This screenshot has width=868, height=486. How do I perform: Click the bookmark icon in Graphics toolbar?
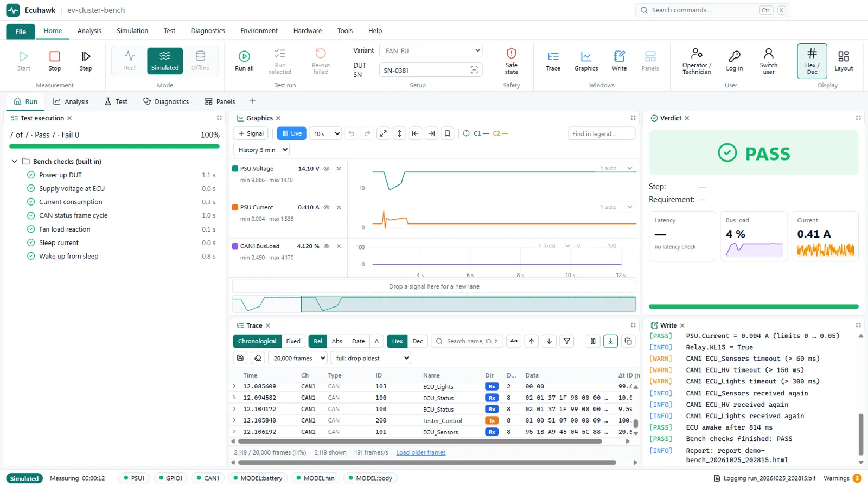[447, 133]
